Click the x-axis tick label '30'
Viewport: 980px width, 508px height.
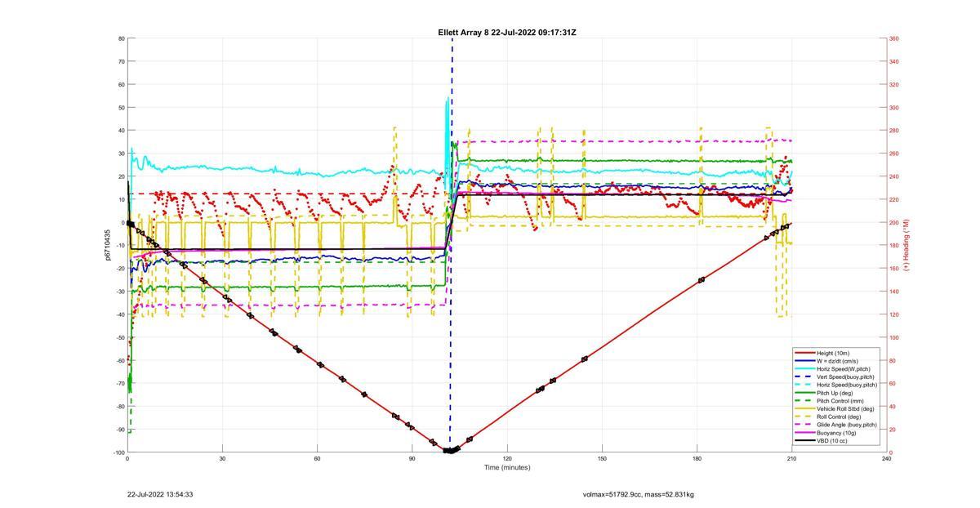coord(222,459)
